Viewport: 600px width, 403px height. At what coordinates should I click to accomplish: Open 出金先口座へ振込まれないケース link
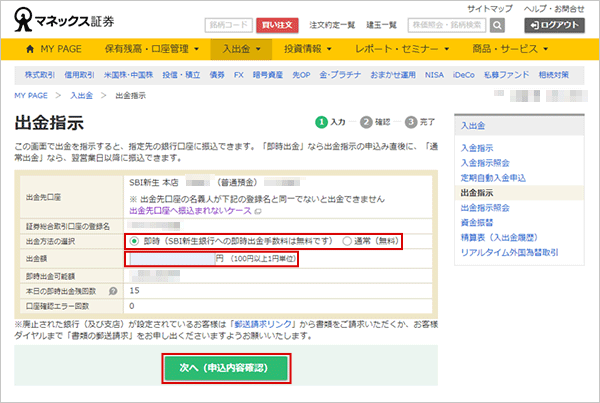(191, 211)
